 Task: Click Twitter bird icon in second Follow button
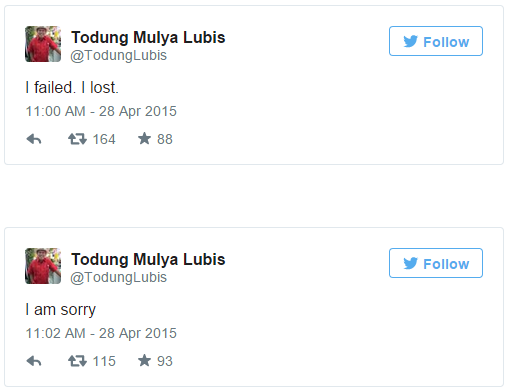point(410,263)
